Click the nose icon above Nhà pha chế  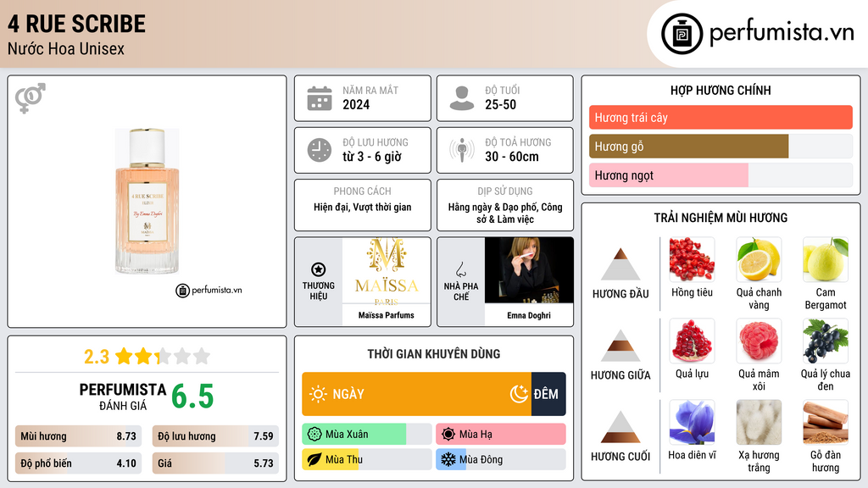point(460,269)
